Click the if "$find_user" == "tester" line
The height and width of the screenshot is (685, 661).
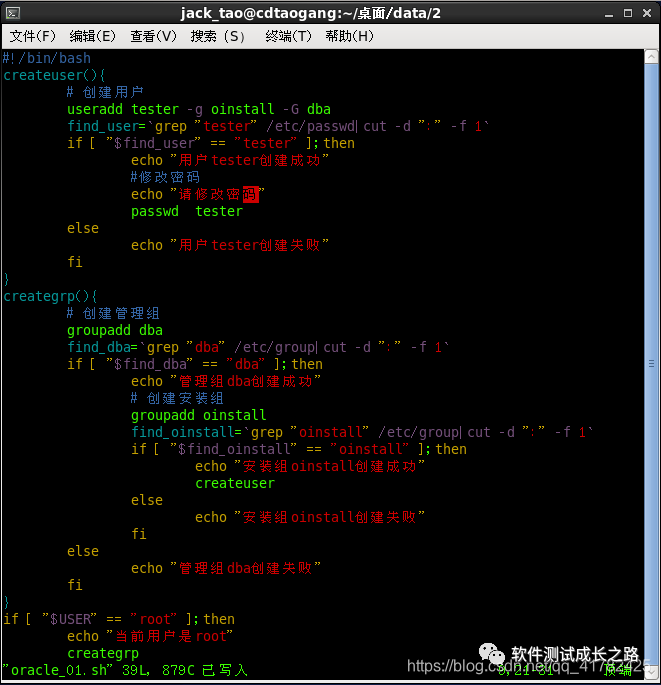coord(211,143)
